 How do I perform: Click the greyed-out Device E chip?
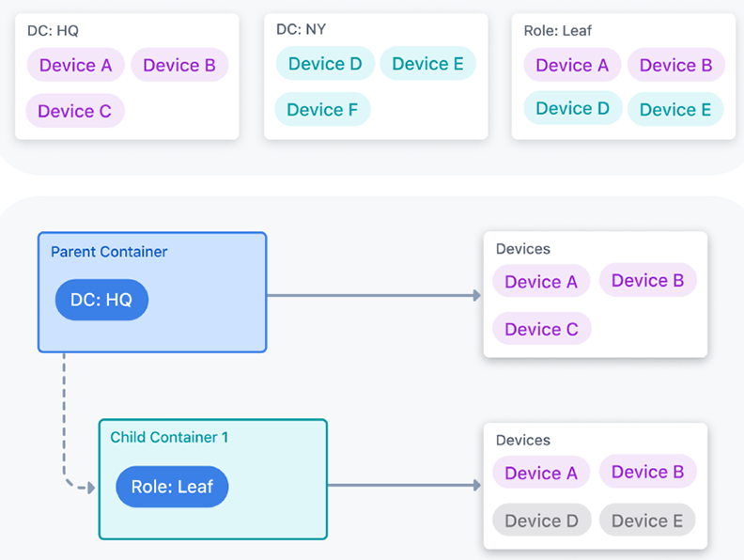tap(647, 521)
